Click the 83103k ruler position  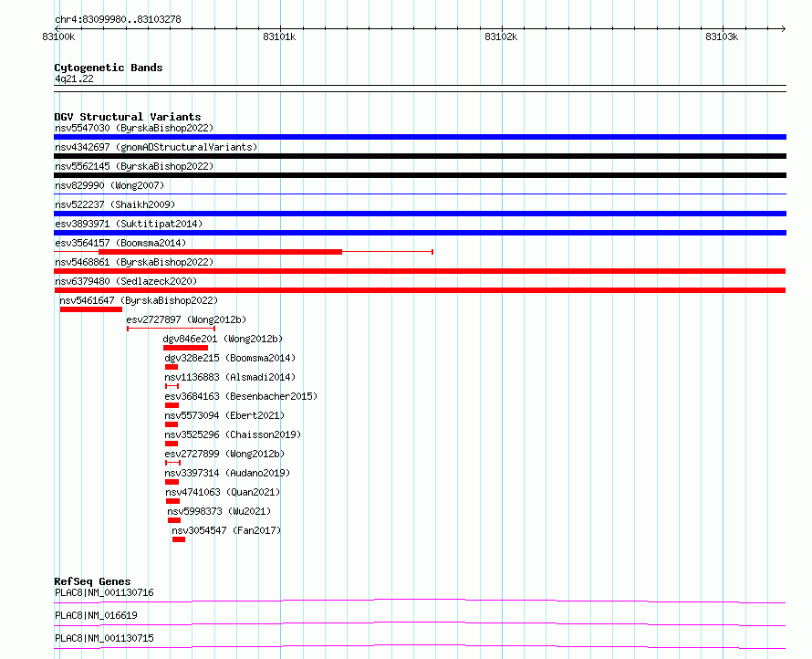click(722, 37)
